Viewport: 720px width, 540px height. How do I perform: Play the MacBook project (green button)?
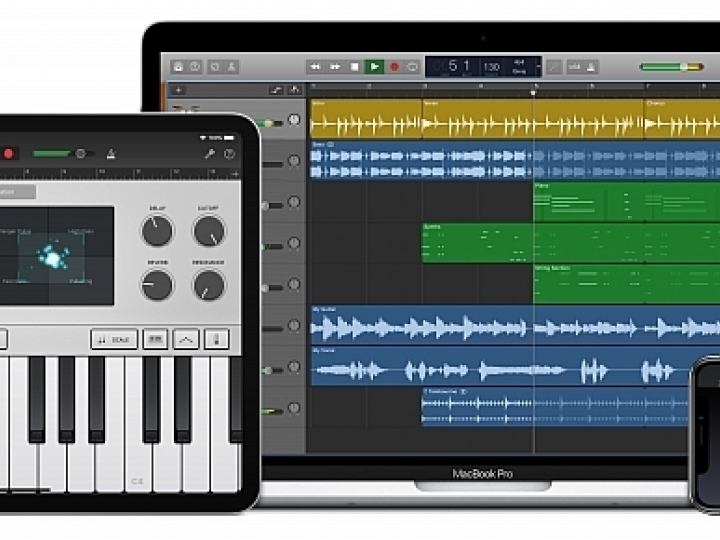[x=374, y=67]
